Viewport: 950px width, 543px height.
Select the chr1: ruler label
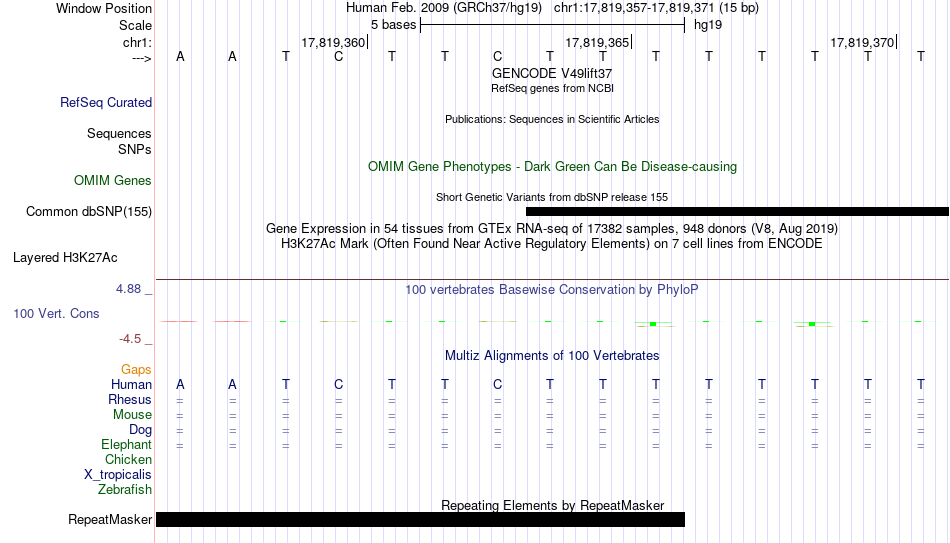click(137, 42)
